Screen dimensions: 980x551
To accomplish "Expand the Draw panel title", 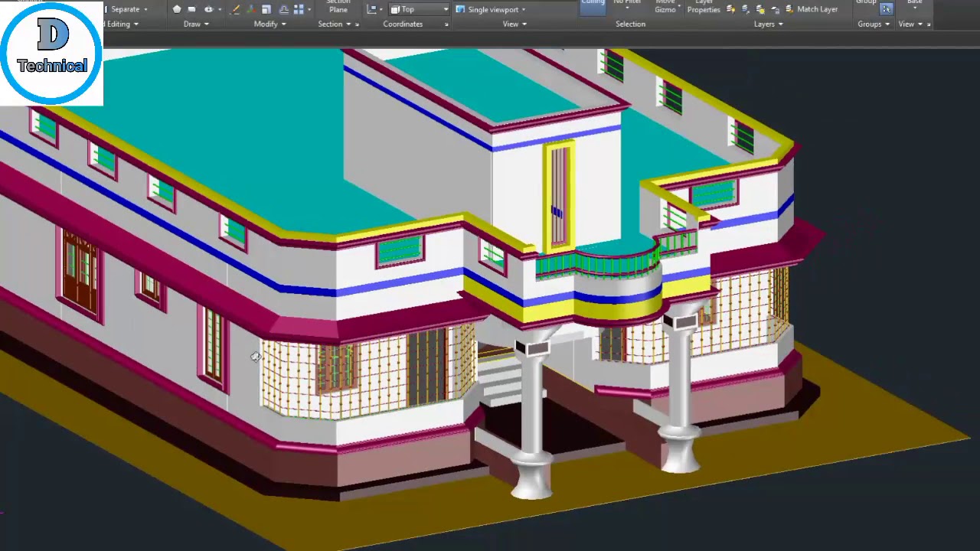I will click(192, 24).
